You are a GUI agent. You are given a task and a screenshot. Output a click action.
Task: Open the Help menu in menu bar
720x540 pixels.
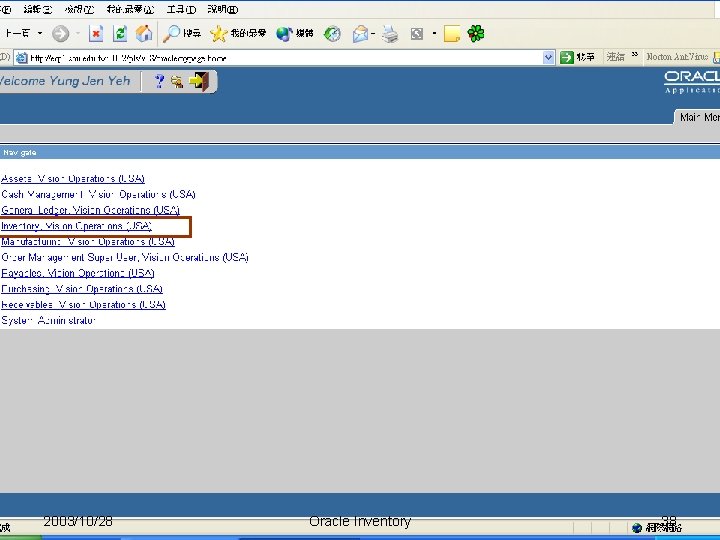point(223,9)
